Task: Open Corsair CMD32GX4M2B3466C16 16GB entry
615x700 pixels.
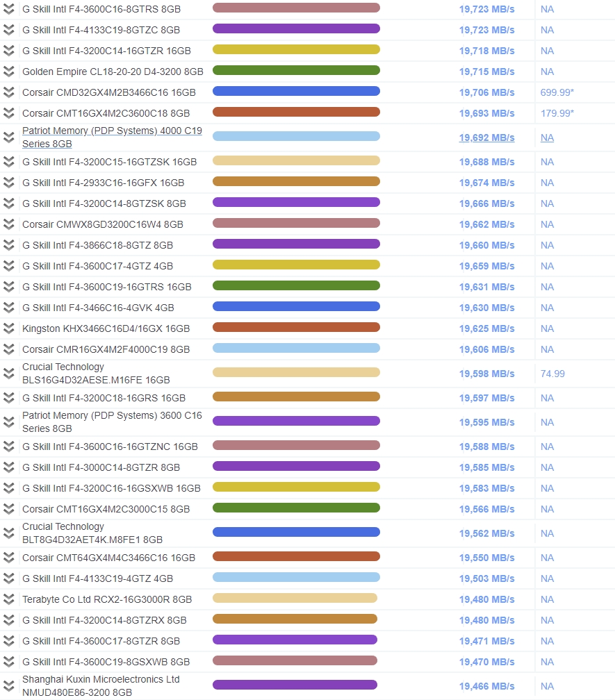Action: [x=109, y=92]
